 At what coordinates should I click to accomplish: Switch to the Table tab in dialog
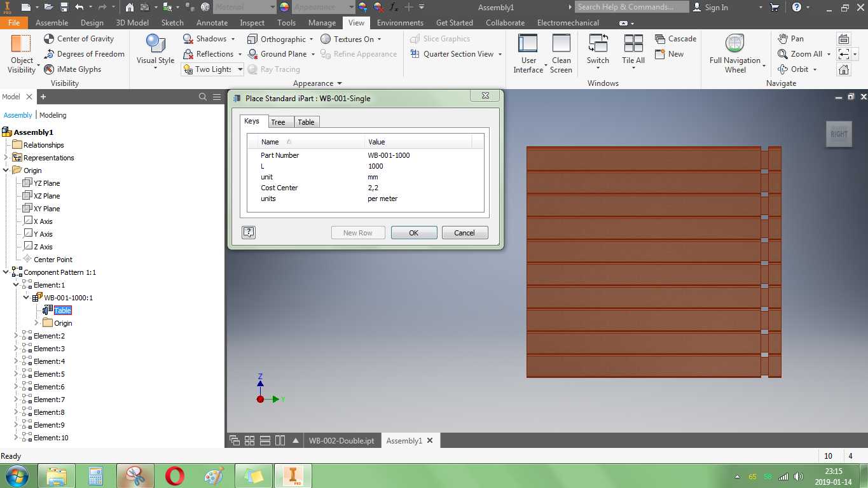306,122
